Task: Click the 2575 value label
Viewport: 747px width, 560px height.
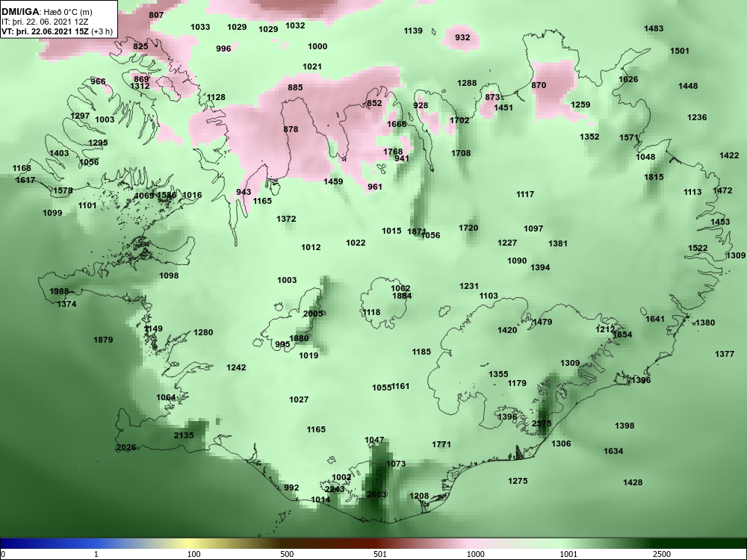Action: click(541, 423)
